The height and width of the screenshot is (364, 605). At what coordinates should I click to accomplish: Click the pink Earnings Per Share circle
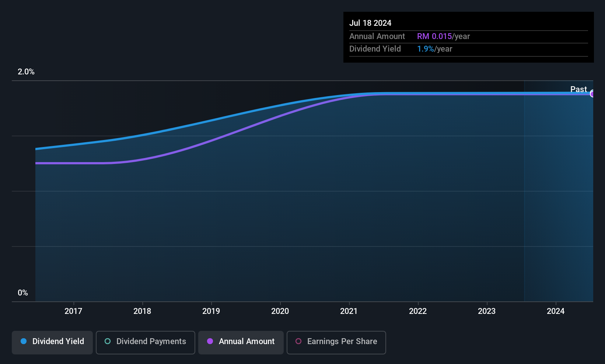(298, 341)
